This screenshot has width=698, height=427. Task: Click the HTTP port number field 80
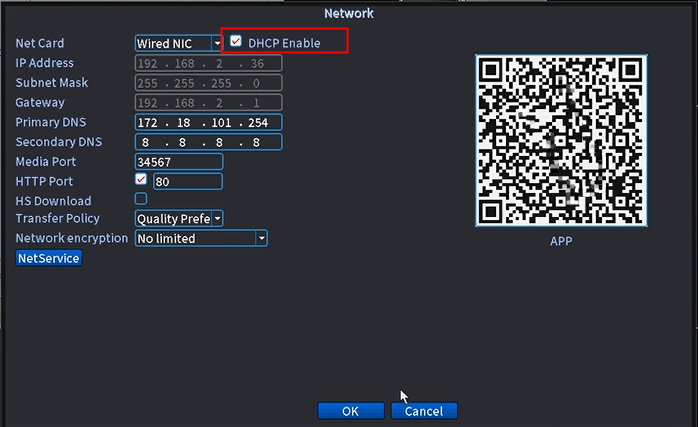click(x=188, y=182)
